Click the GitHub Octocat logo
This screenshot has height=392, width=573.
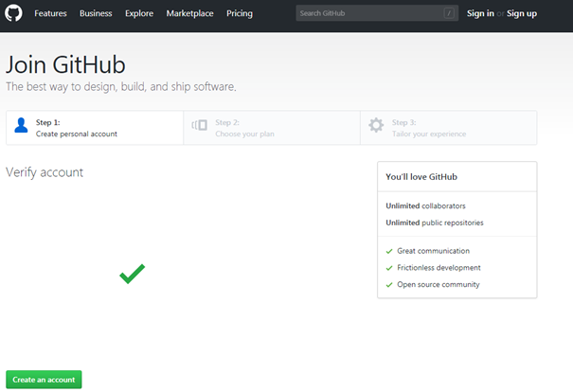[x=13, y=13]
